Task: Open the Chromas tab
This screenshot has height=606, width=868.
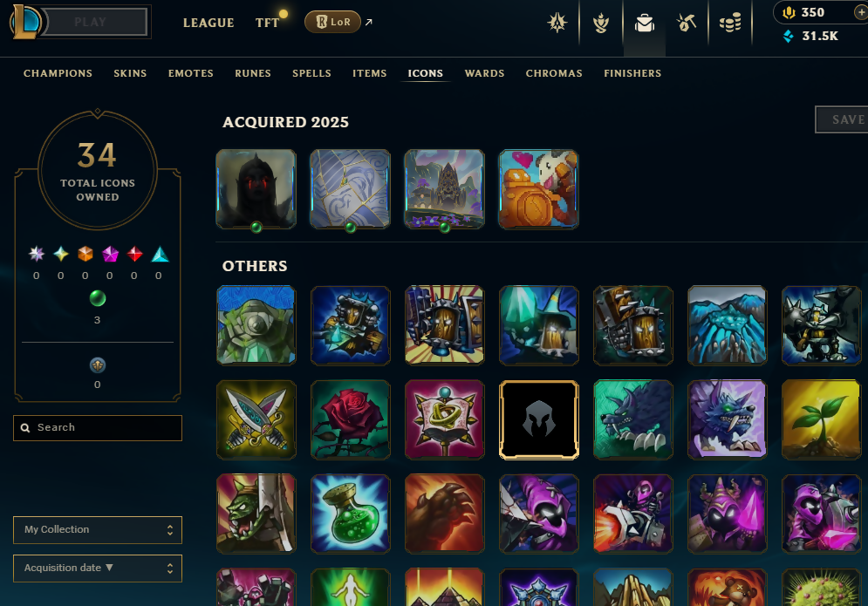Action: 554,73
